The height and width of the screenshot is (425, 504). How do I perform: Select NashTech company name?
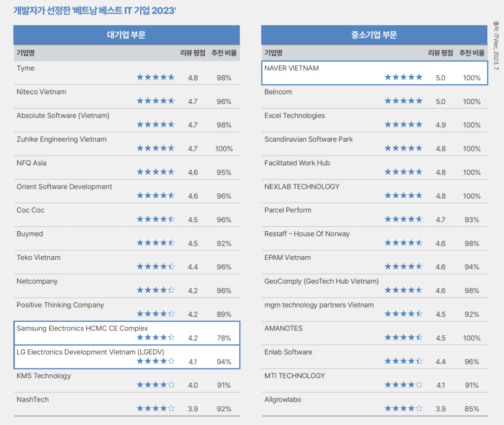tap(33, 399)
